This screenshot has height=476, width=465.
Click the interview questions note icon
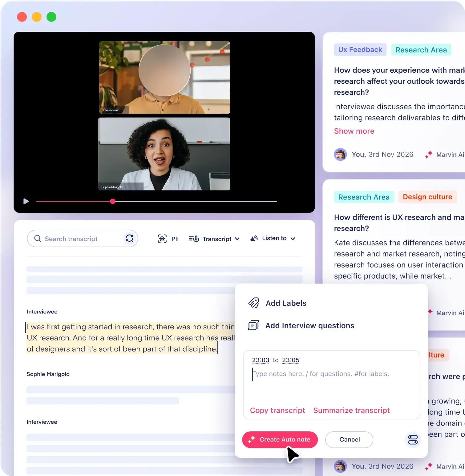[253, 325]
